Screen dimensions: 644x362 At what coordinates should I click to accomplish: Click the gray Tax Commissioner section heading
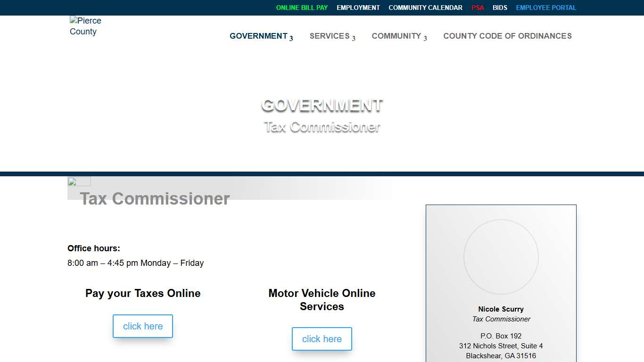coord(155,198)
